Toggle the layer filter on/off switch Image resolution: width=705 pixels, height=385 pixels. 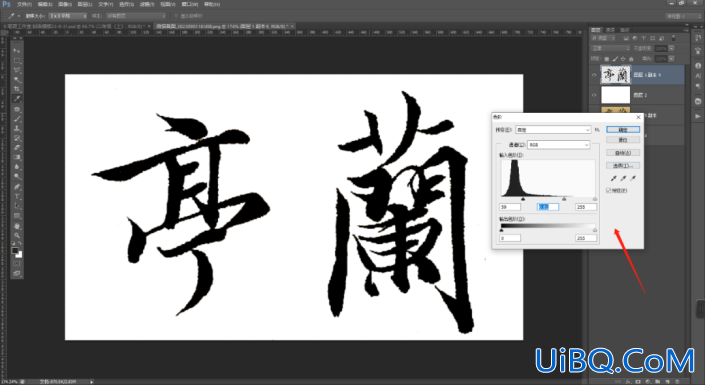[674, 38]
